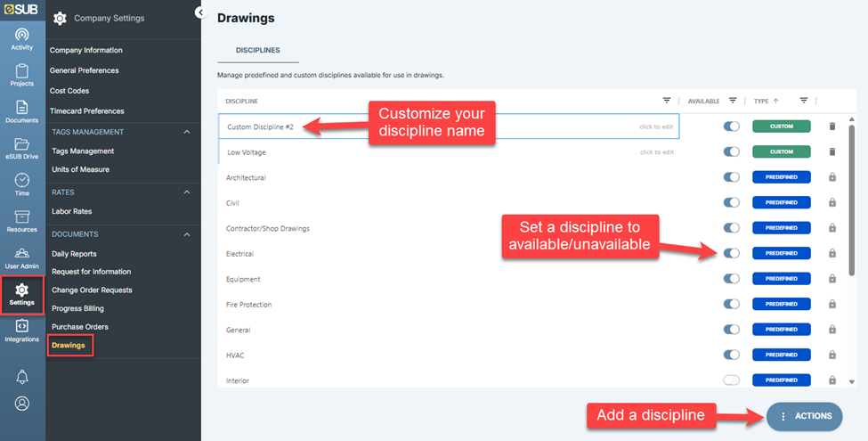Screen dimensions: 868x441
Task: Click the lock icon for General
Action: [832, 330]
